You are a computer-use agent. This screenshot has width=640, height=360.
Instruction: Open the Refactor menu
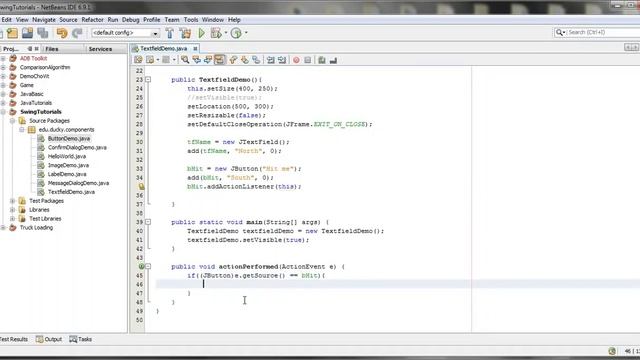93,20
